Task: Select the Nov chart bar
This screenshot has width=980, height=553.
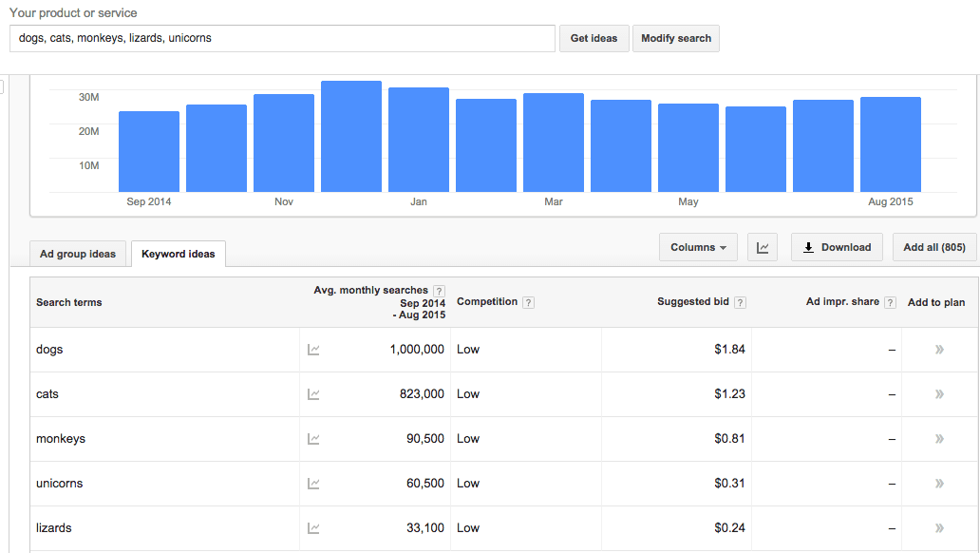Action: tap(284, 143)
